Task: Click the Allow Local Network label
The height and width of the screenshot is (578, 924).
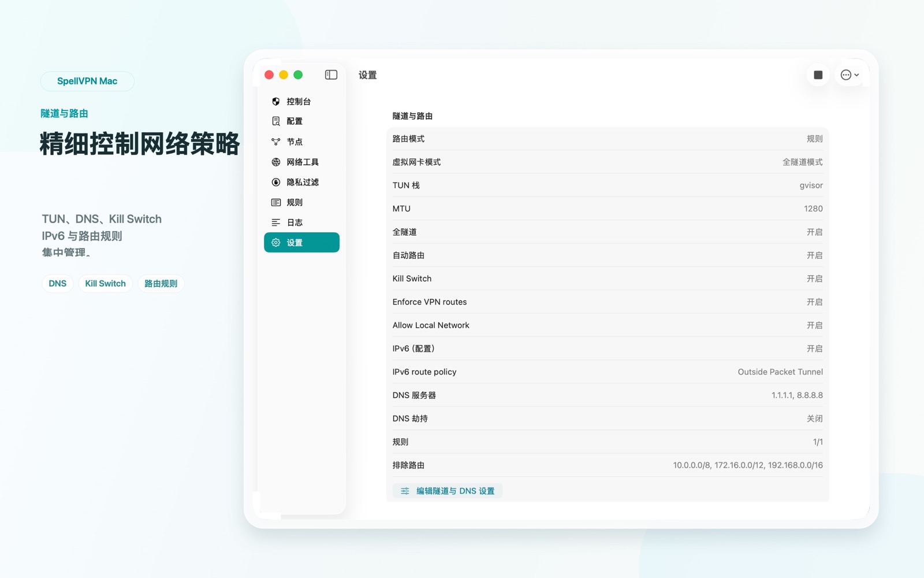Action: [x=431, y=325]
